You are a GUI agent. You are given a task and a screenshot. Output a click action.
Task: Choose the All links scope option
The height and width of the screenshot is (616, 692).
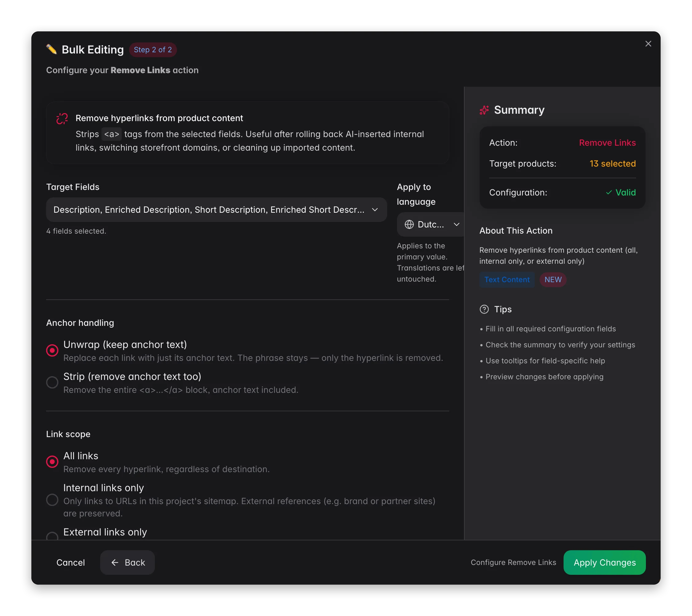coord(52,461)
